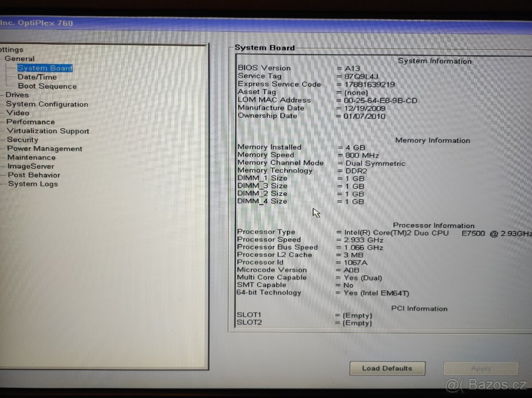532x398 pixels.
Task: Click the System Board panel header
Action: pyautogui.click(x=265, y=47)
